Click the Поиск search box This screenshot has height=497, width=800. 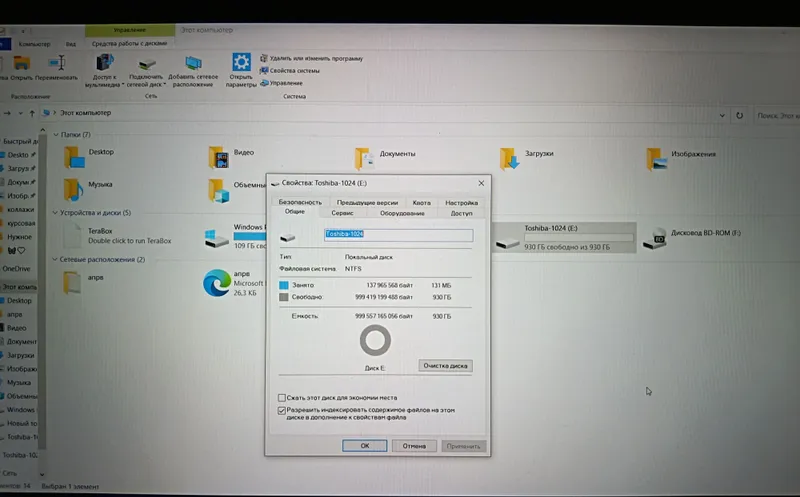(x=777, y=116)
